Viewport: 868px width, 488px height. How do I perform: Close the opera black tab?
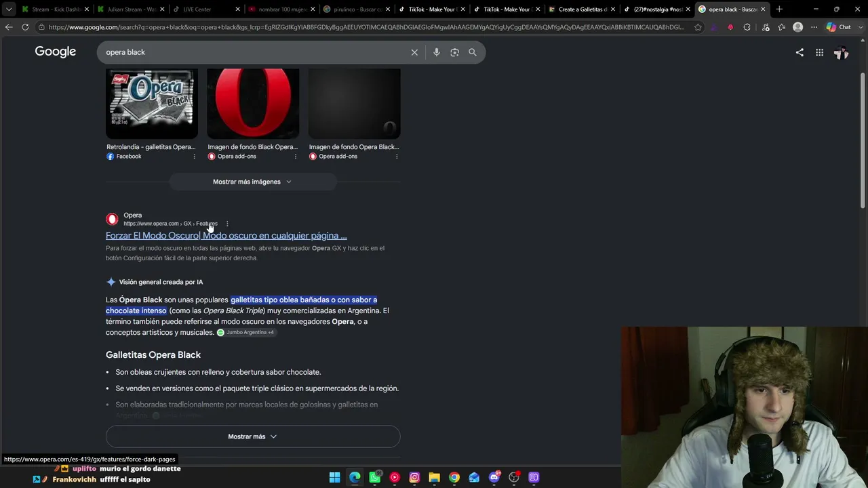(763, 9)
